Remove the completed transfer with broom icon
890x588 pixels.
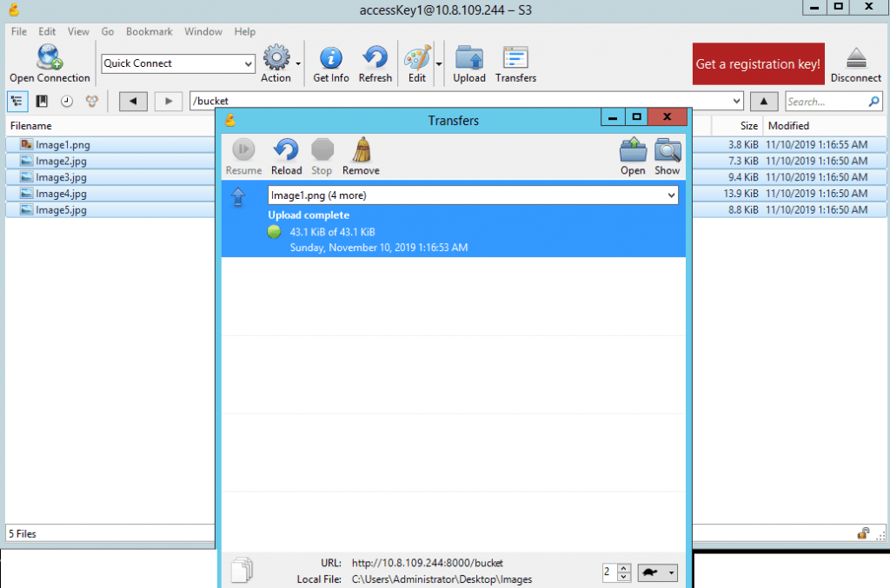coord(361,150)
